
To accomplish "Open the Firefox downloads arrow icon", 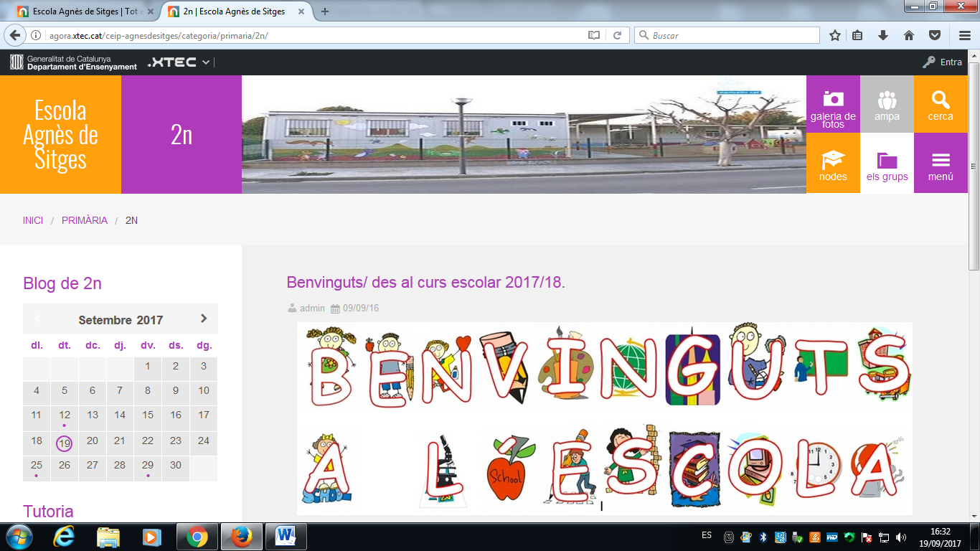I will (883, 35).
